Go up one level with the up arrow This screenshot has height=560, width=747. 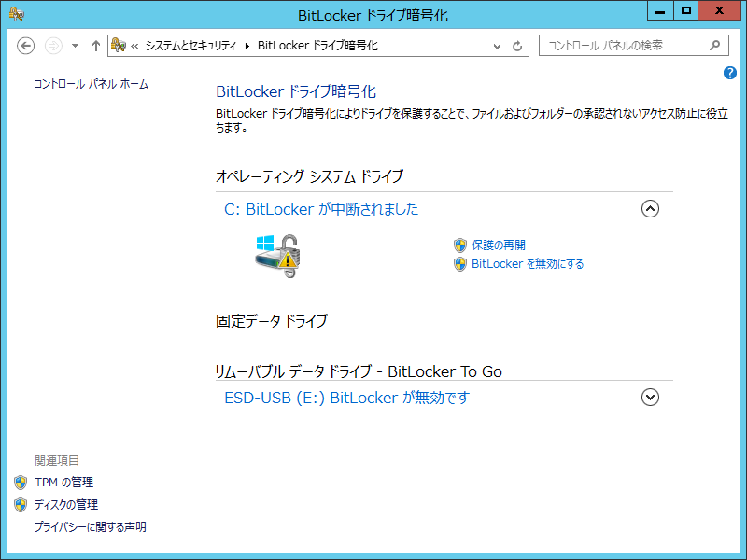pyautogui.click(x=96, y=46)
